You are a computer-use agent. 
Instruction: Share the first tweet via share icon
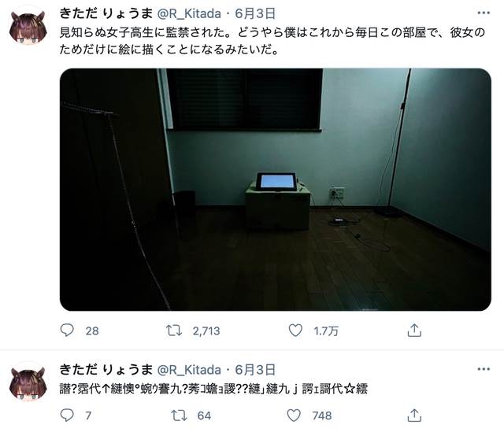tap(414, 330)
